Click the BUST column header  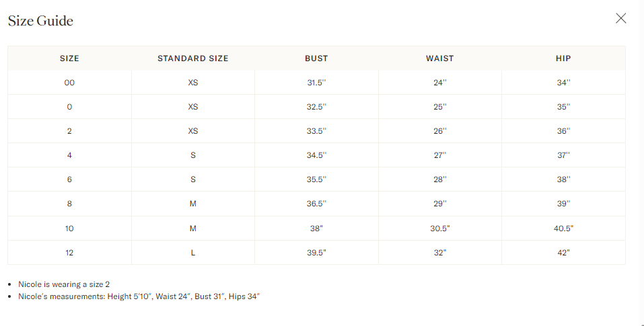316,58
